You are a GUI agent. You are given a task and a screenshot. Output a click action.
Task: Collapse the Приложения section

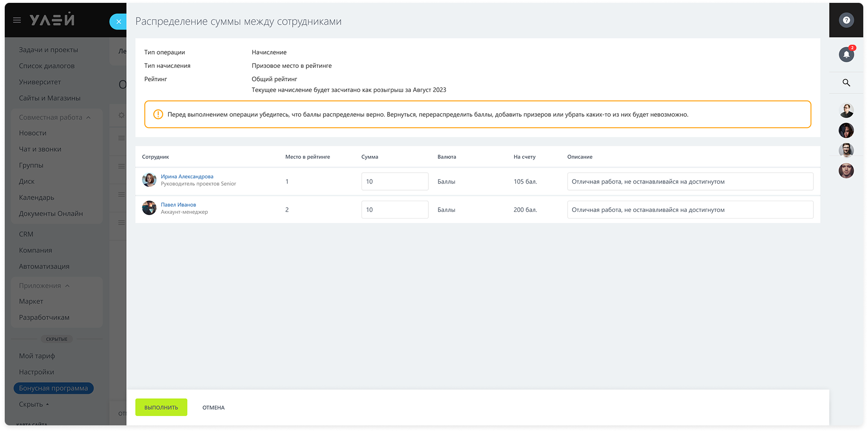coord(44,285)
